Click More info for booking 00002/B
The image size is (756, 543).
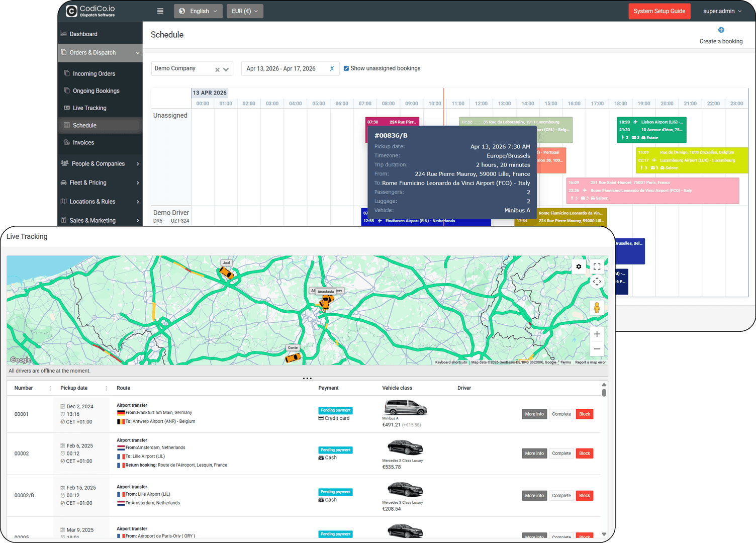coord(534,496)
